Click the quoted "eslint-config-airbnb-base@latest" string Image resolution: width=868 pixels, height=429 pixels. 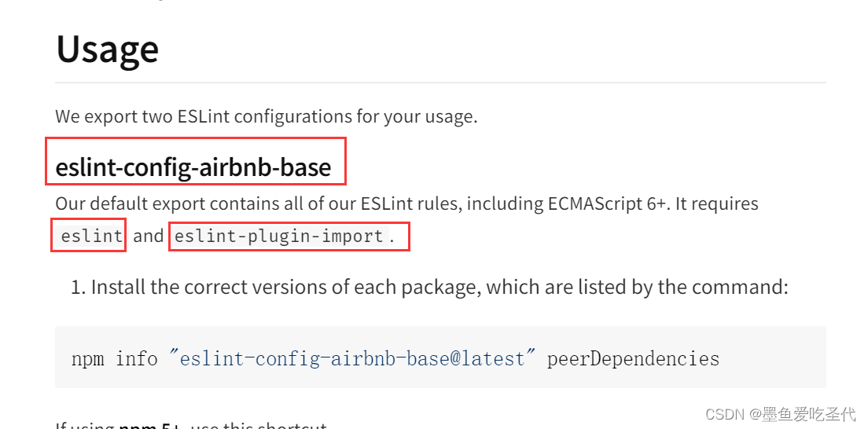point(352,359)
